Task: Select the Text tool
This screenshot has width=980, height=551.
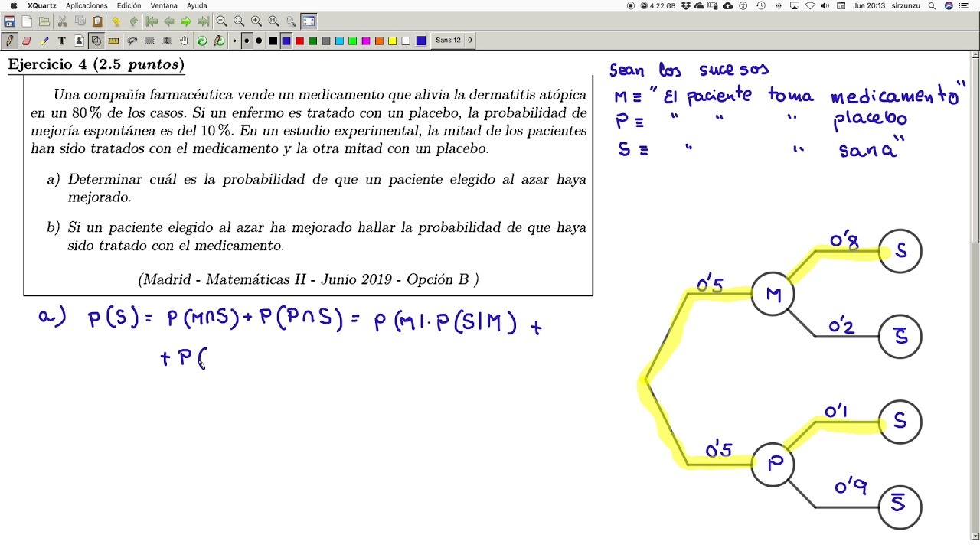Action: [x=62, y=41]
